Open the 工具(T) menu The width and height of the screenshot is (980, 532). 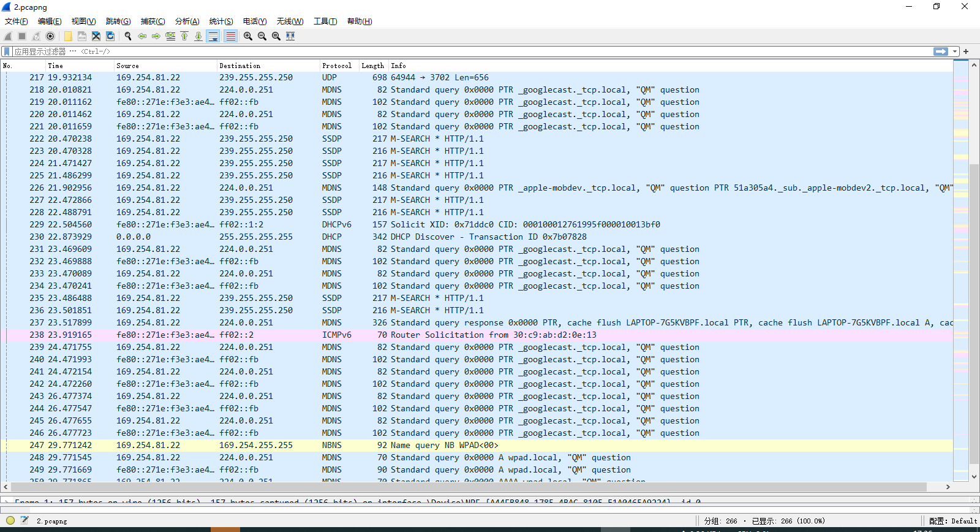[x=325, y=21]
